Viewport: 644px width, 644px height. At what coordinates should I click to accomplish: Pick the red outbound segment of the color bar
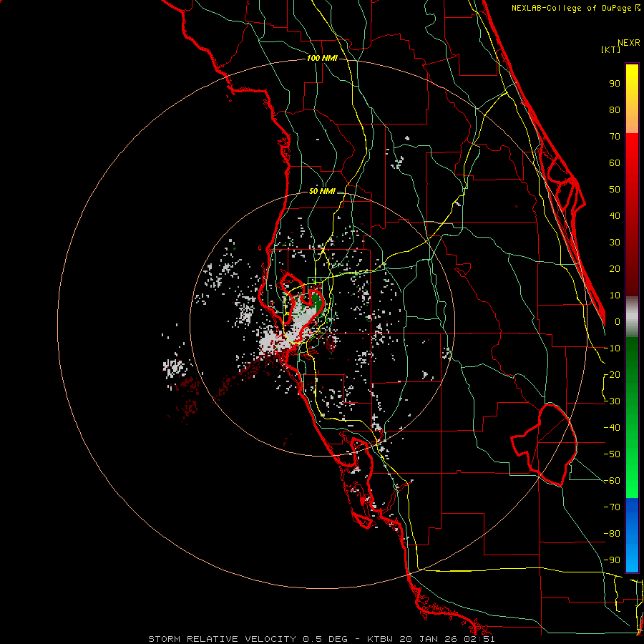[632, 215]
